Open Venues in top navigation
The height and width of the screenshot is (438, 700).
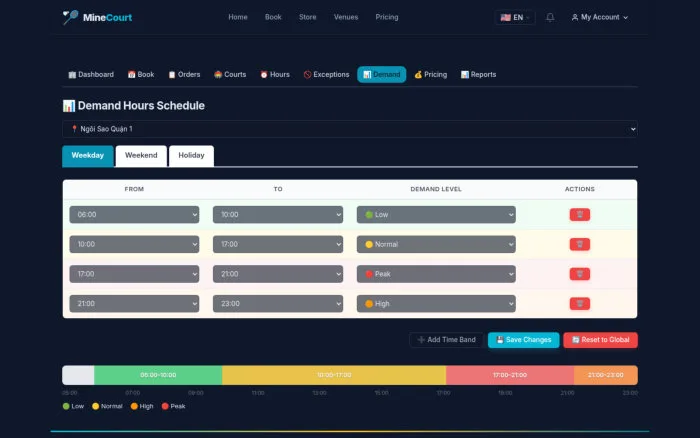tap(346, 17)
